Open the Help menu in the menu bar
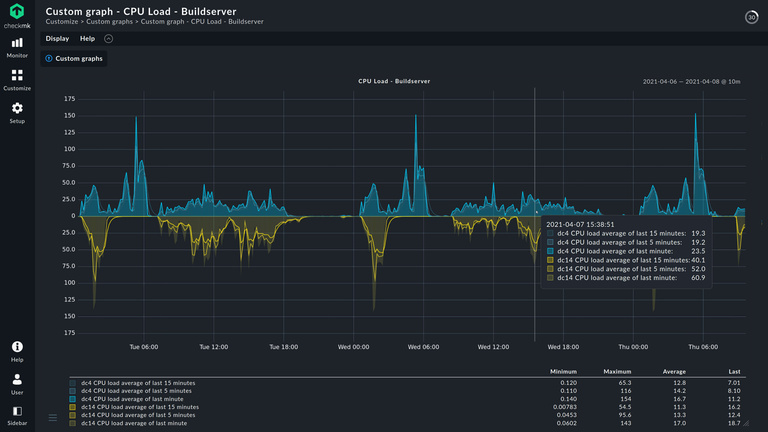The image size is (768, 432). [x=87, y=39]
